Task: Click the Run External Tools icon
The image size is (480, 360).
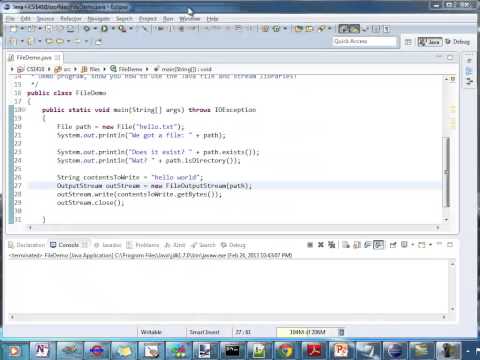Action: (x=122, y=29)
